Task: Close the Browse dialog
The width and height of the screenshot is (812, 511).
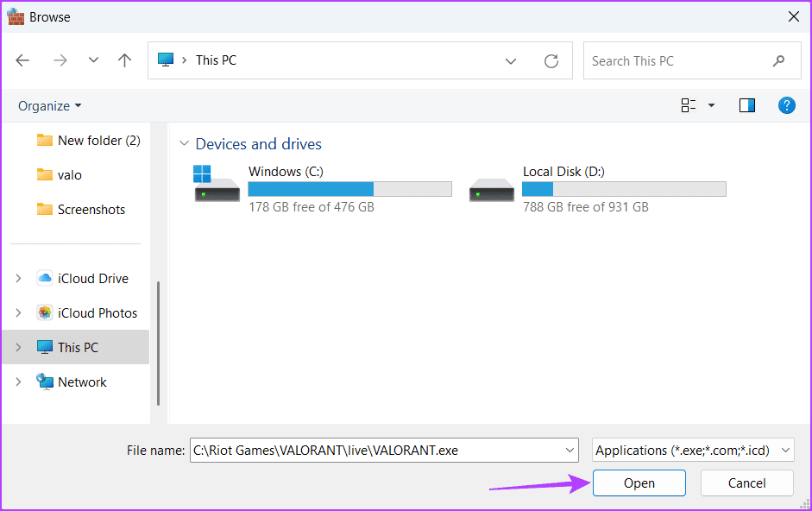Action: tap(793, 16)
